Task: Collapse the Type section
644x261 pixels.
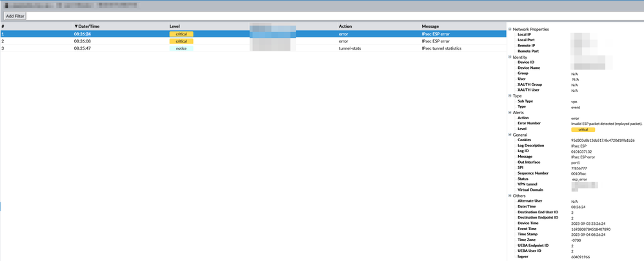Action: [x=510, y=95]
